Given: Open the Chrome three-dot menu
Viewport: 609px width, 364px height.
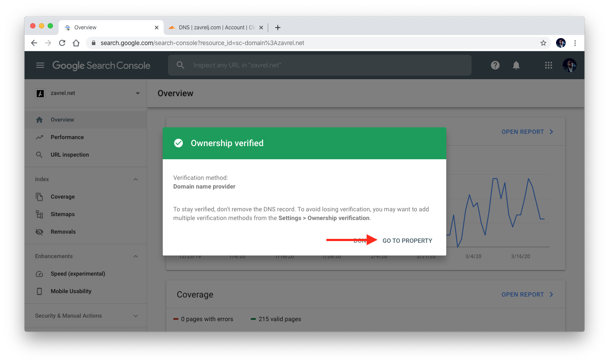Looking at the screenshot, I should pyautogui.click(x=575, y=43).
